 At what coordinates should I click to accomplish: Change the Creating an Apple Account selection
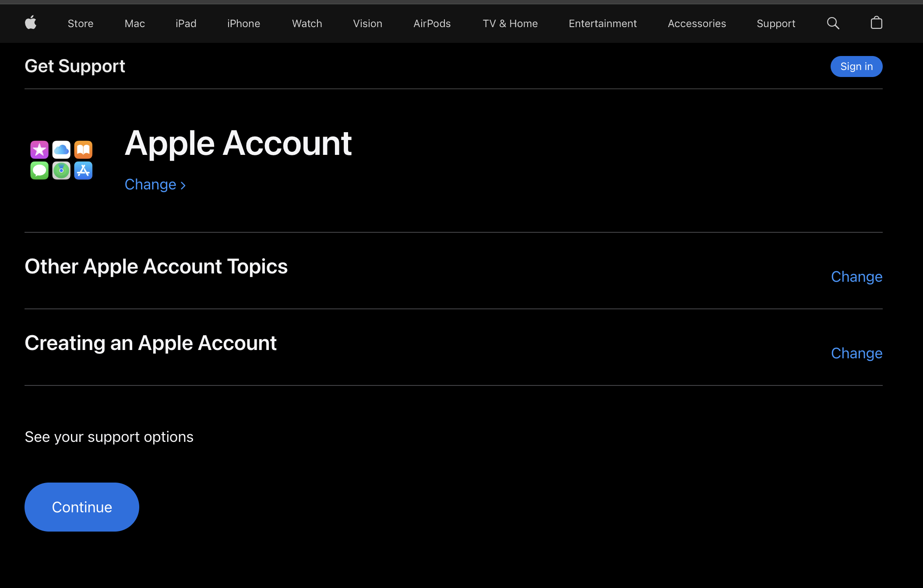(x=857, y=353)
